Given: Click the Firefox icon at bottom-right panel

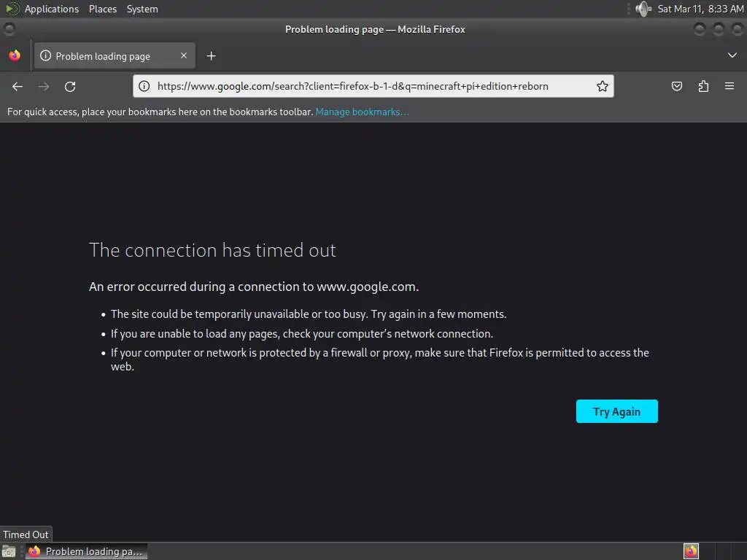Looking at the screenshot, I should [691, 551].
